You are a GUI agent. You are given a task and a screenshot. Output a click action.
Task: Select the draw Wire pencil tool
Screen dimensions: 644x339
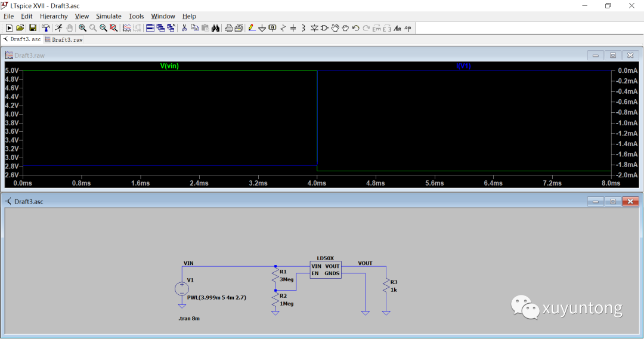252,28
